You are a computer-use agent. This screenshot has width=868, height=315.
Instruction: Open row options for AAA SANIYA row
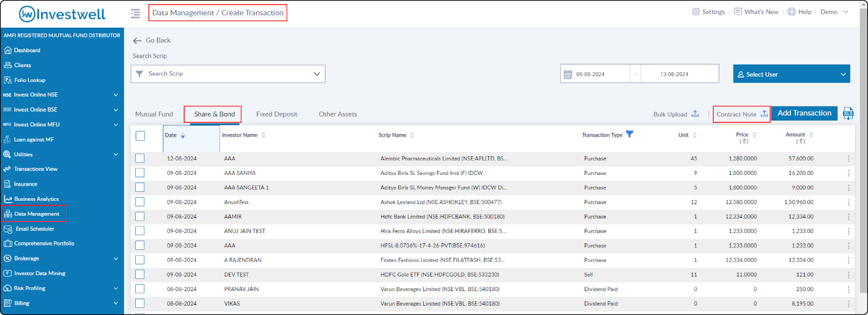(x=848, y=173)
